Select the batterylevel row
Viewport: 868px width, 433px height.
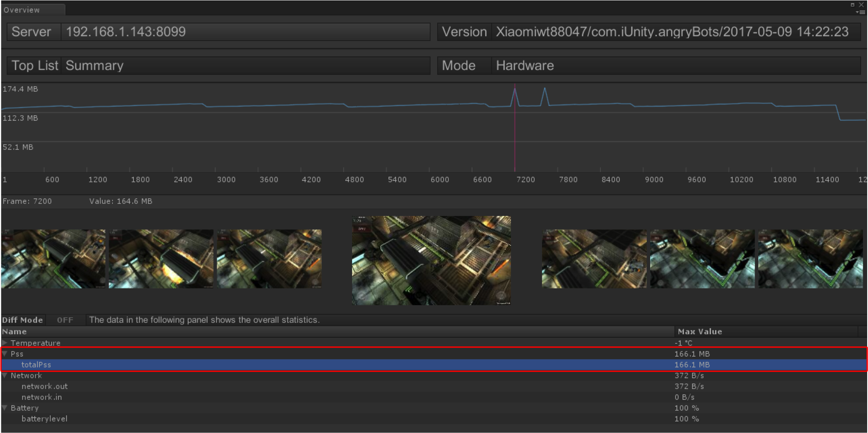point(44,419)
